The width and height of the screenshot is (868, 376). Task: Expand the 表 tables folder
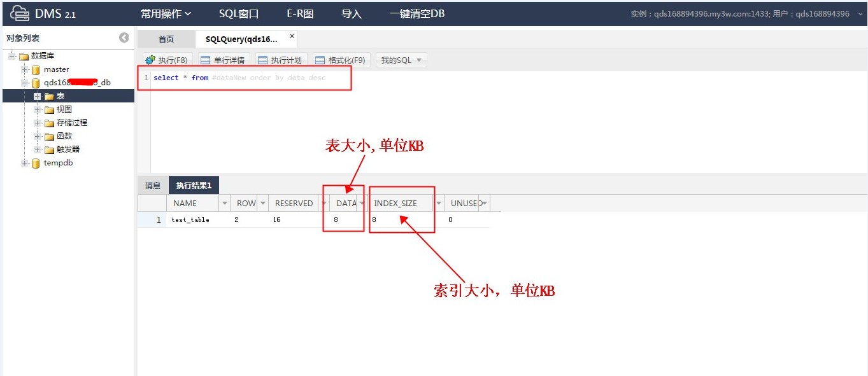(x=38, y=96)
